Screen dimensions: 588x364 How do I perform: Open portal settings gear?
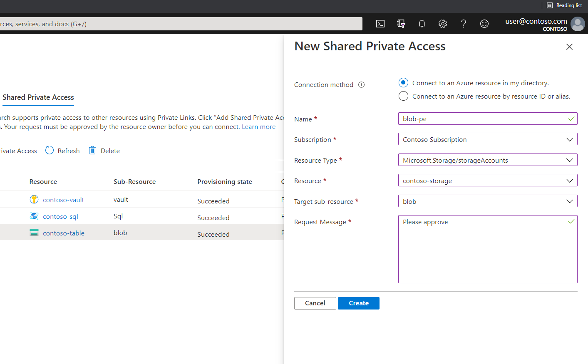[x=442, y=24]
